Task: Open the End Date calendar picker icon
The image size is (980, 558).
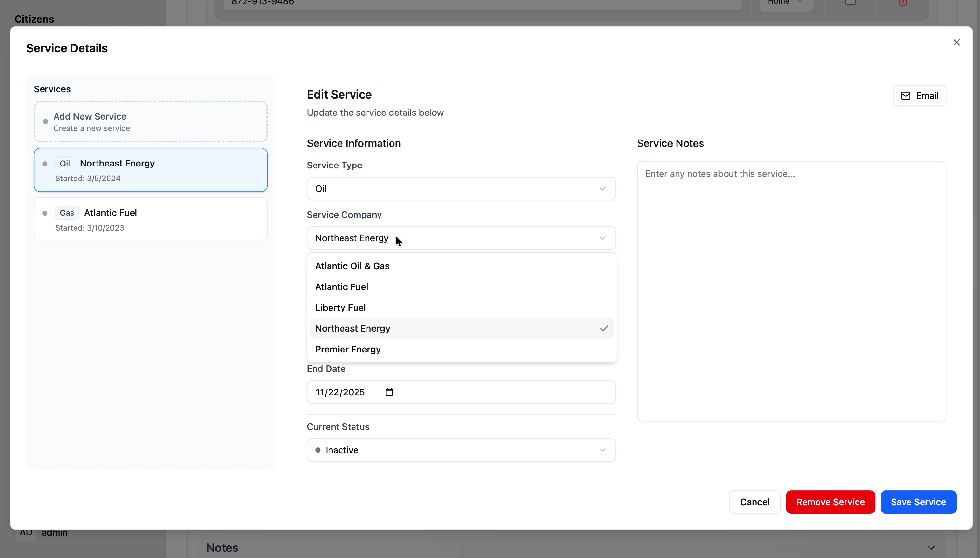Action: (x=389, y=392)
